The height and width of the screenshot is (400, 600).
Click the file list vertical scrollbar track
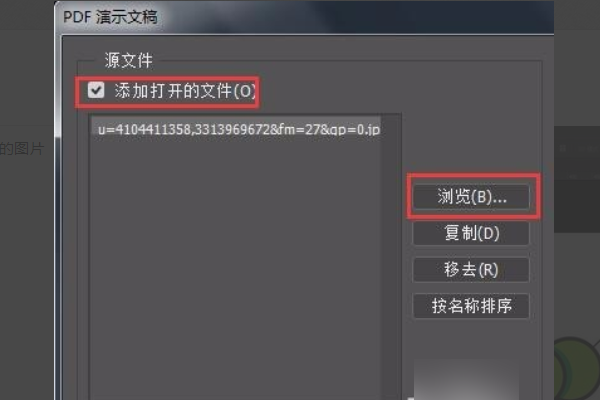coord(391,256)
